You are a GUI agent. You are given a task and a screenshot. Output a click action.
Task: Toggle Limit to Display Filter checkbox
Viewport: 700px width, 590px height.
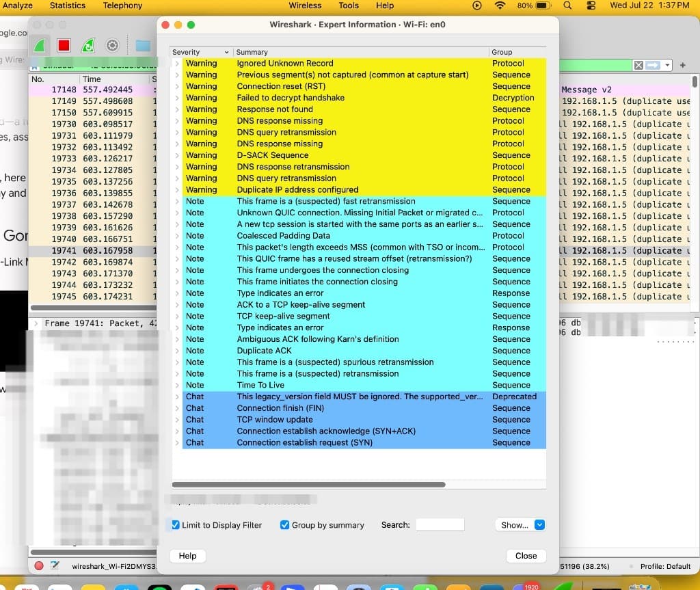pos(176,525)
